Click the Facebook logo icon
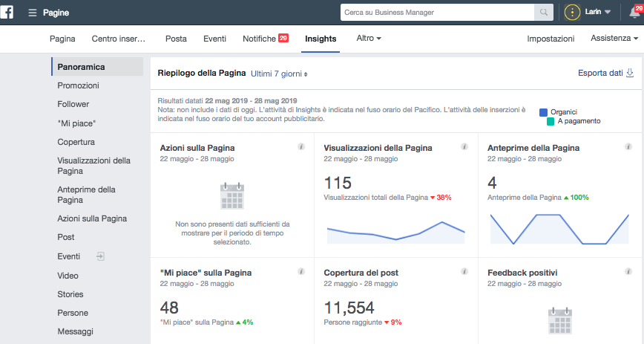Image resolution: width=644 pixels, height=344 pixels. [7, 12]
